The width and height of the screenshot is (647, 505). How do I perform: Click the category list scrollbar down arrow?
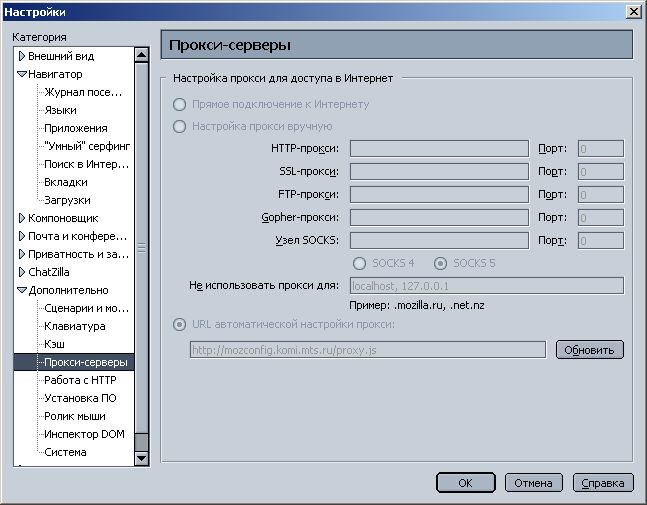click(142, 458)
